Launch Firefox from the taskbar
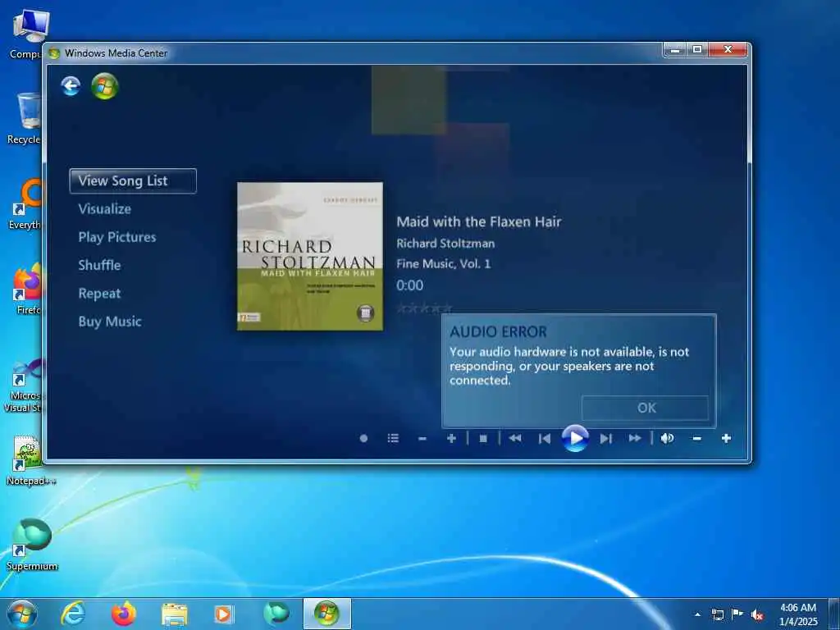 124,614
